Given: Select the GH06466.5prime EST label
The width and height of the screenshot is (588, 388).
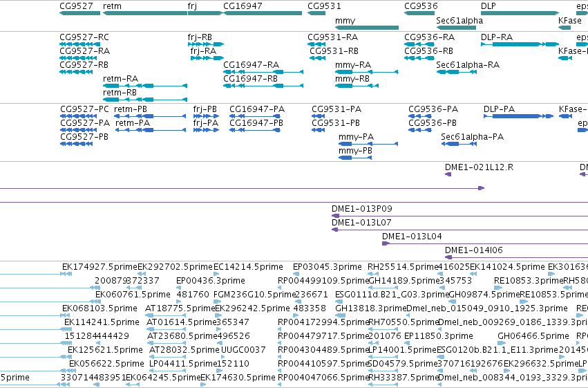Looking at the screenshot, I should coord(533,336).
